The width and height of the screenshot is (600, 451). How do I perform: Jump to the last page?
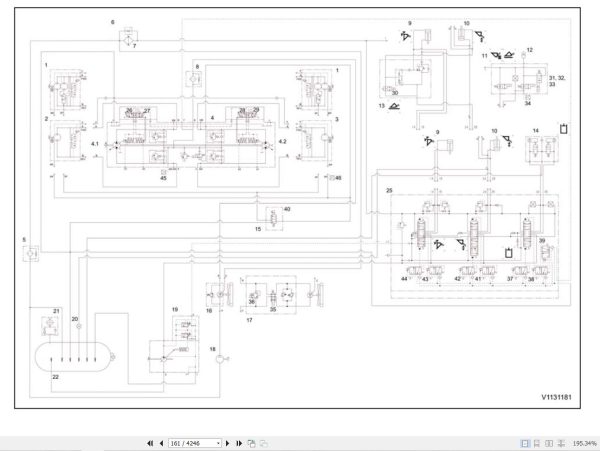pyautogui.click(x=239, y=443)
